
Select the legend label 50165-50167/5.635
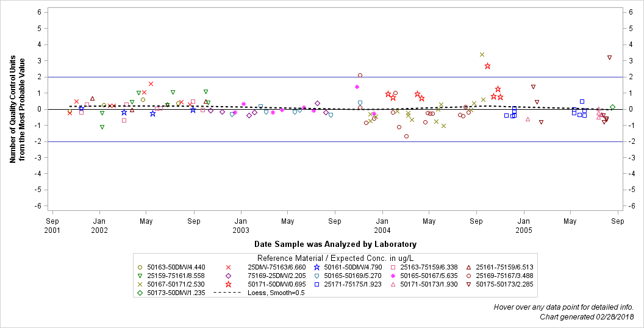pos(429,276)
